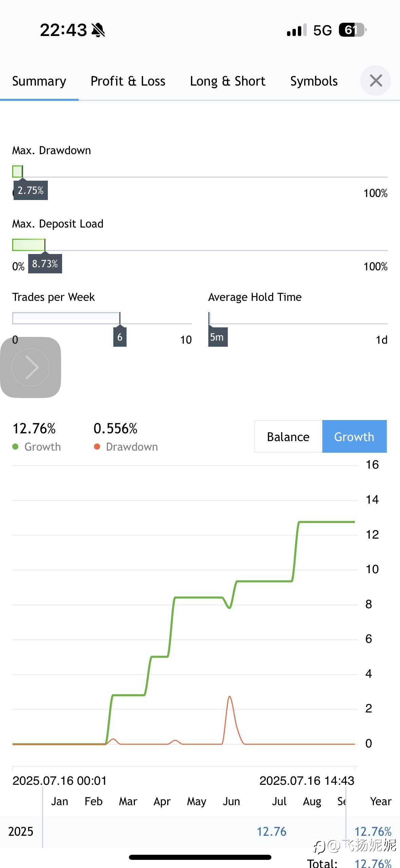
Task: Select the 2025 year row label
Action: coord(21,831)
